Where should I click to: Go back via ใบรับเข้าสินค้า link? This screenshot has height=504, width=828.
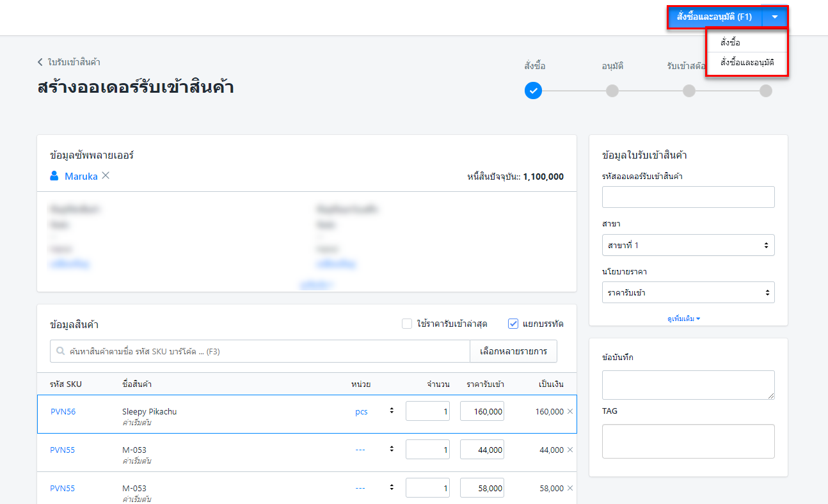68,62
